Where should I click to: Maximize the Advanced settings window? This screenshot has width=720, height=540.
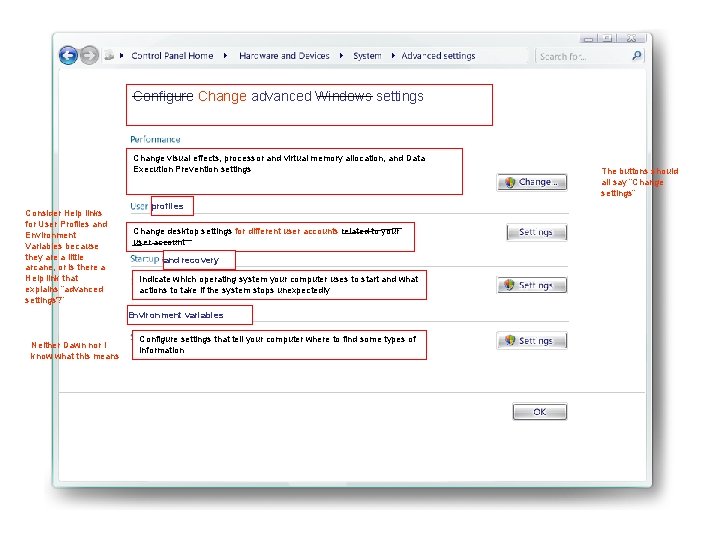[x=607, y=39]
